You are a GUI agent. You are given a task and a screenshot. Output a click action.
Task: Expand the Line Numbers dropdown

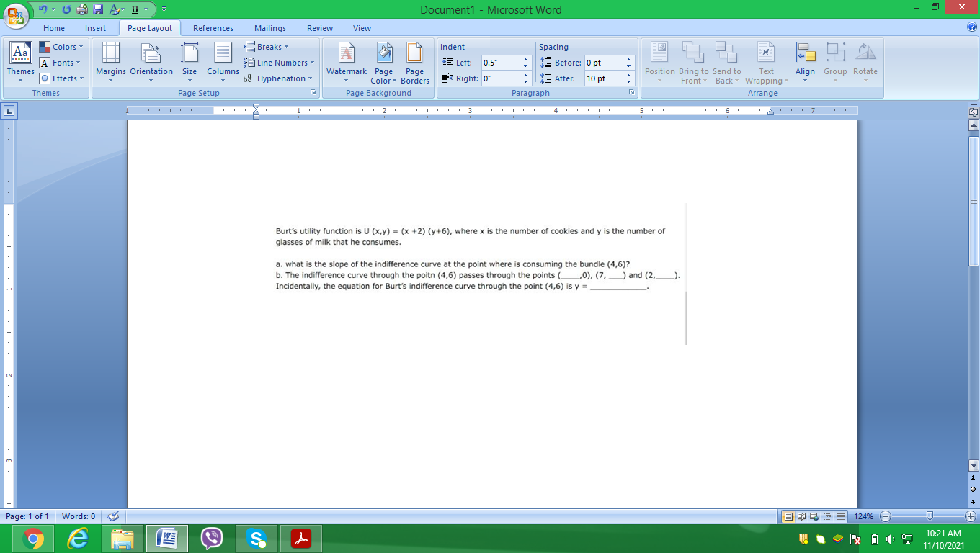pyautogui.click(x=279, y=63)
